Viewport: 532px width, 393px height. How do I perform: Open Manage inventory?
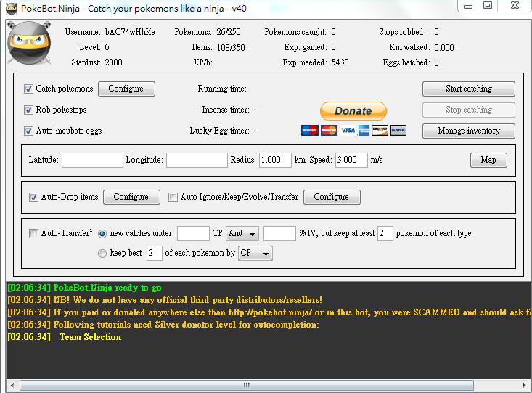(469, 131)
